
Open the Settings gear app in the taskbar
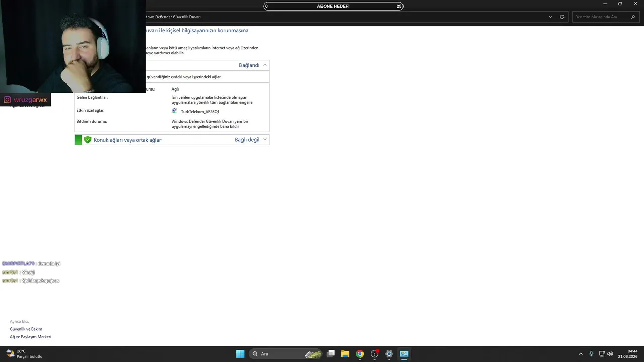[389, 354]
